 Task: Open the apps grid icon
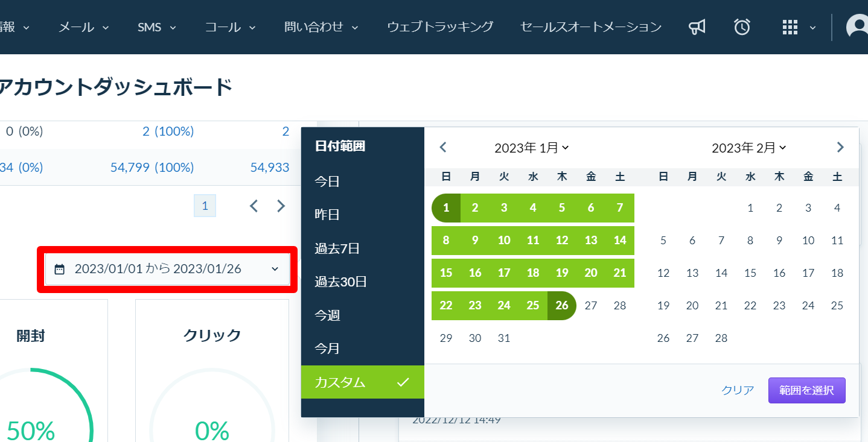click(x=790, y=27)
